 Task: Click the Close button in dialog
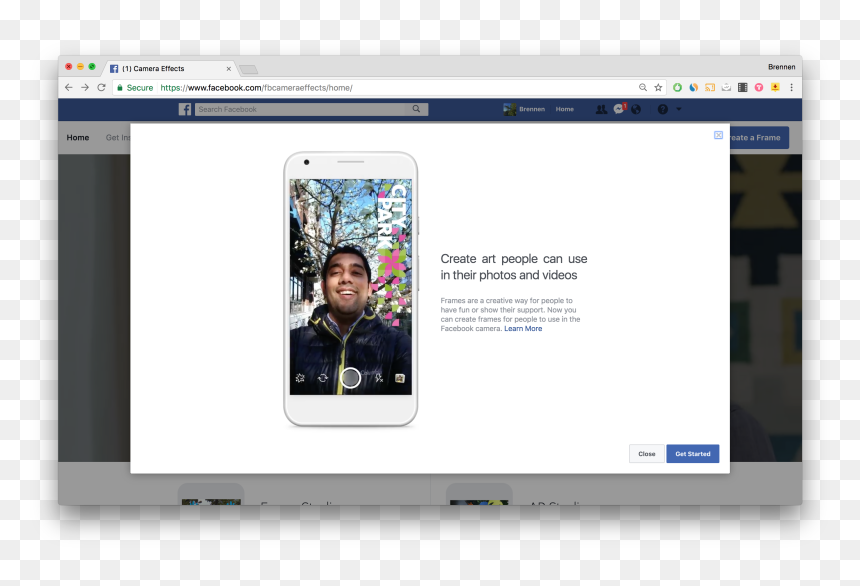coord(647,454)
